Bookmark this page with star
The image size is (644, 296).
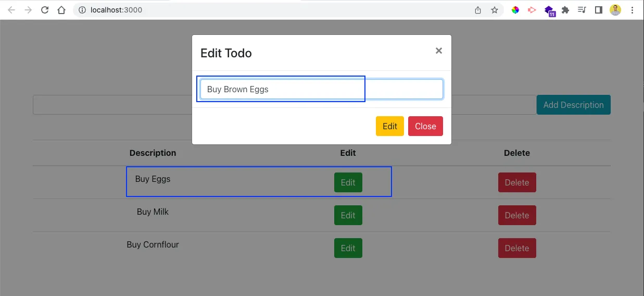(x=495, y=10)
